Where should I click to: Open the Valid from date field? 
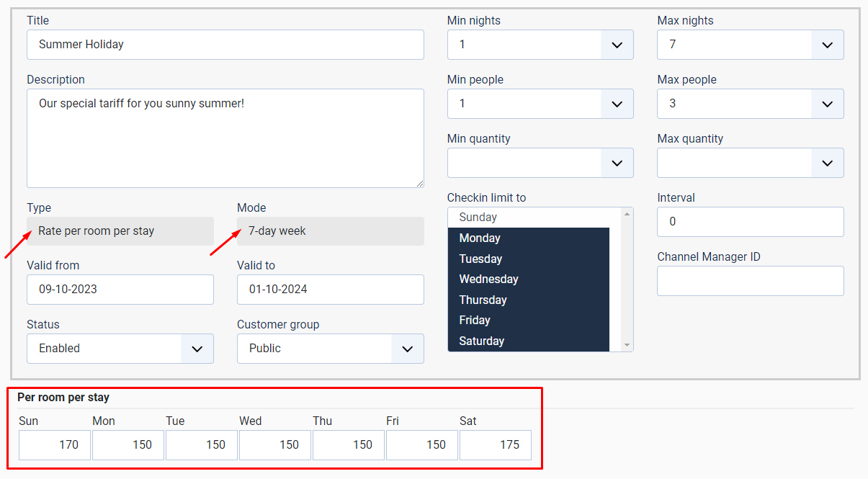pyautogui.click(x=120, y=290)
